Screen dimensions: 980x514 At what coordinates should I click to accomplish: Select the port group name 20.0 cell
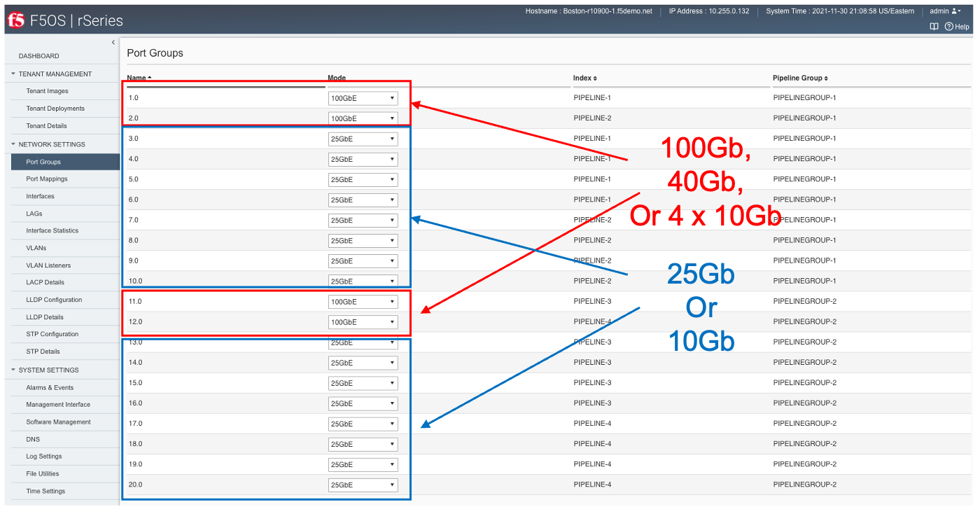pyautogui.click(x=136, y=485)
